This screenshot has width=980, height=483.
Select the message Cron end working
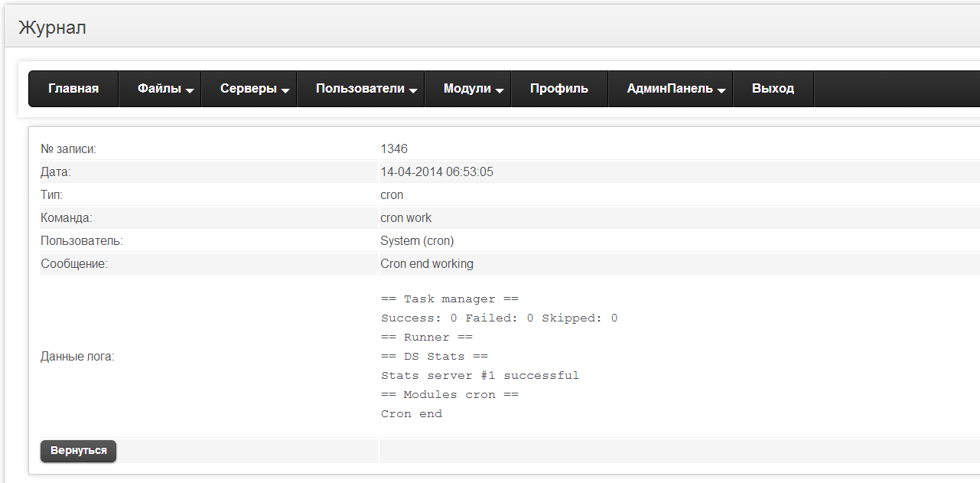427,264
